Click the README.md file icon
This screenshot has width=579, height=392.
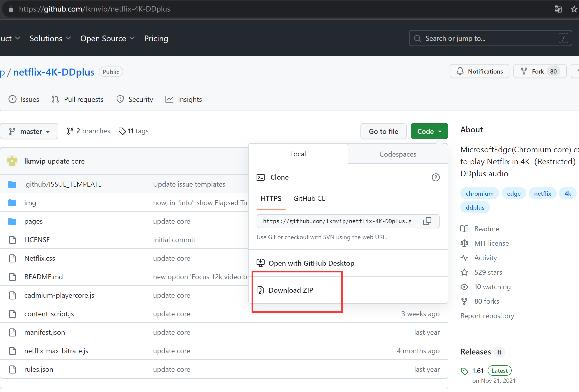click(x=13, y=277)
